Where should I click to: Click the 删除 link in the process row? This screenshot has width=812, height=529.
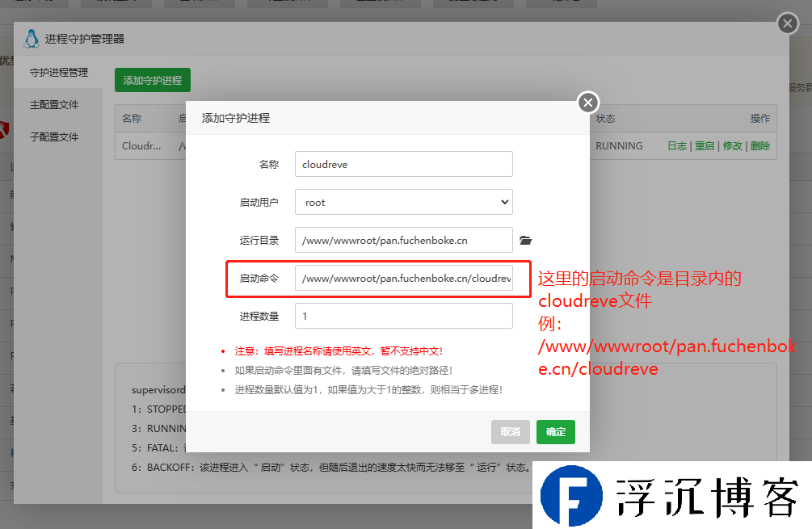759,146
